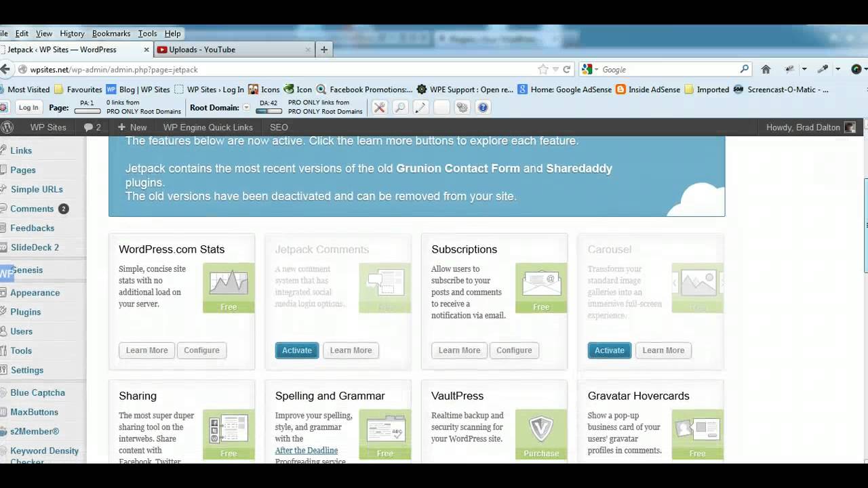The width and height of the screenshot is (868, 488).
Task: Expand the Root Domain dropdown arrow
Action: click(x=246, y=107)
